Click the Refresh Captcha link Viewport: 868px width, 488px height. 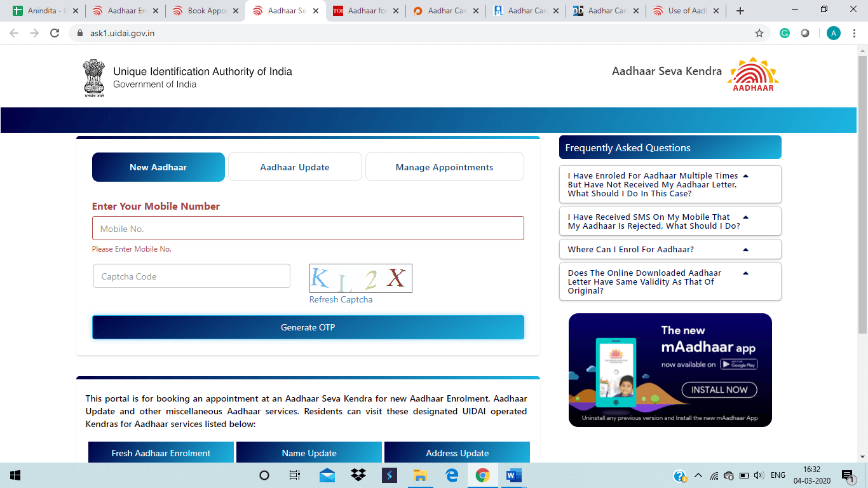pyautogui.click(x=341, y=299)
